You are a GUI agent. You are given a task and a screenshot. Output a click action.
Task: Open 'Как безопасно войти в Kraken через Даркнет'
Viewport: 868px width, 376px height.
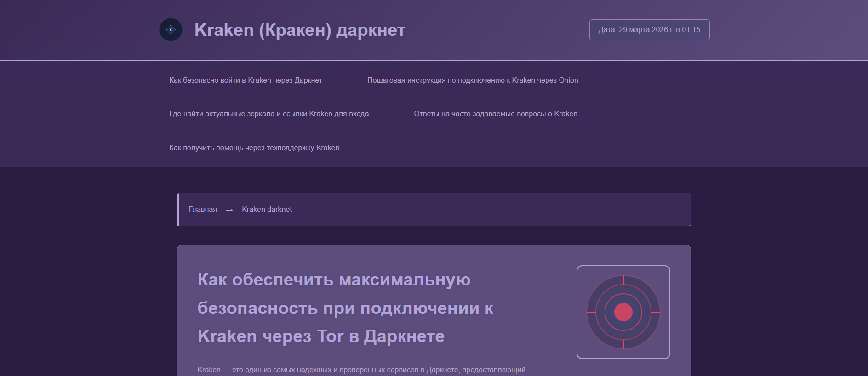click(246, 80)
